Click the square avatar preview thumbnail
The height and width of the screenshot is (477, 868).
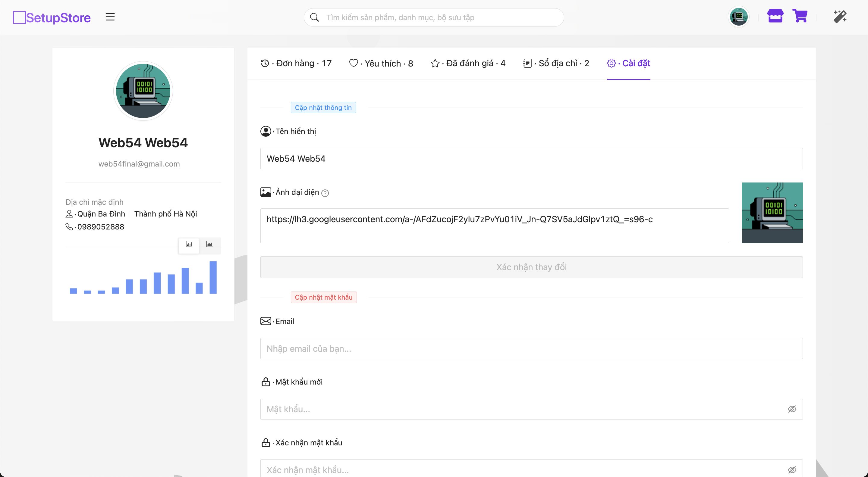tap(772, 213)
